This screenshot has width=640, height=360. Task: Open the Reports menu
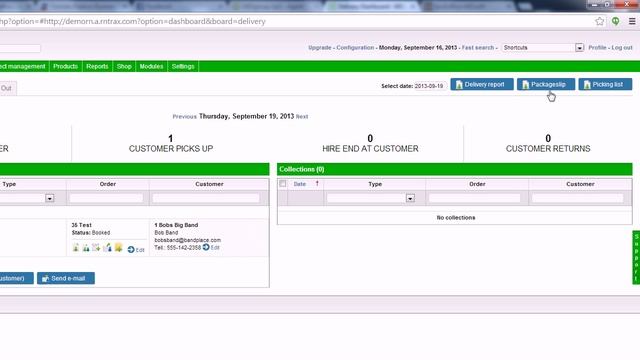tap(97, 66)
